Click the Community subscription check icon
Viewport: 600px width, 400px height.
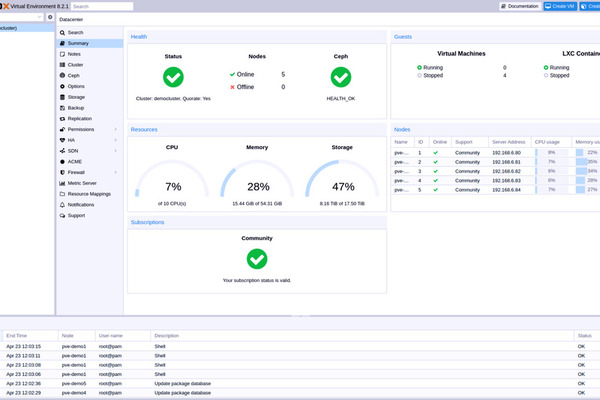pyautogui.click(x=257, y=259)
